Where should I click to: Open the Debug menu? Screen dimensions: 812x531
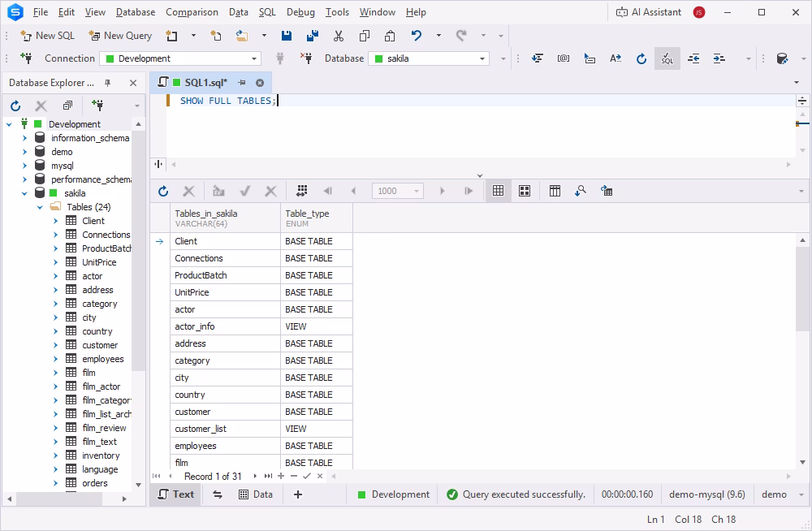[x=300, y=12]
